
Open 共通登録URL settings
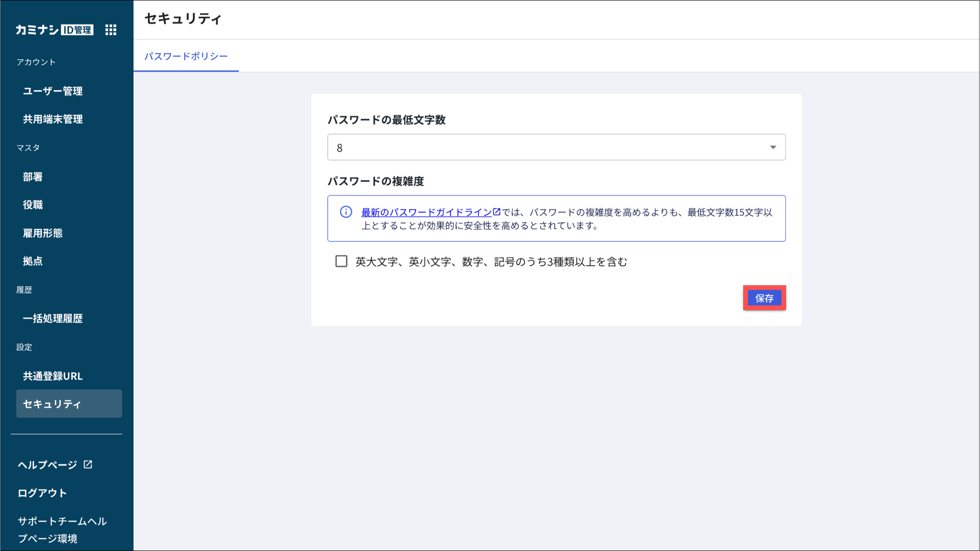[x=53, y=376]
